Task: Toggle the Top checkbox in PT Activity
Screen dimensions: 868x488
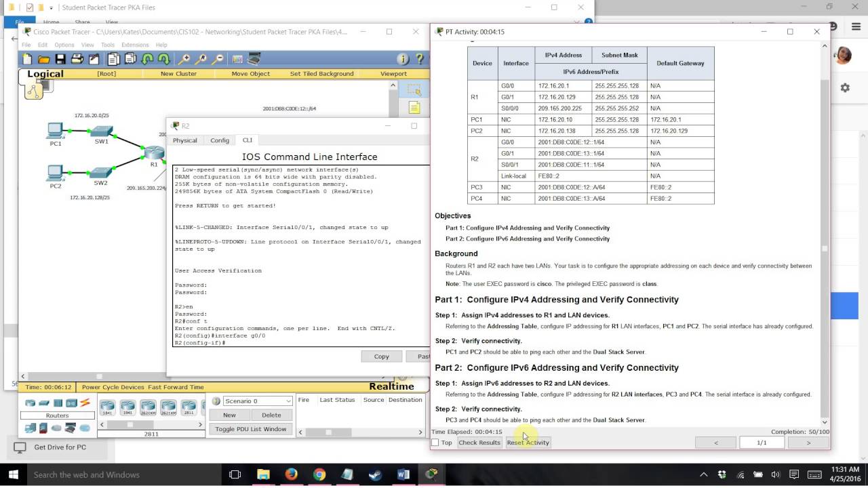Action: (x=435, y=443)
